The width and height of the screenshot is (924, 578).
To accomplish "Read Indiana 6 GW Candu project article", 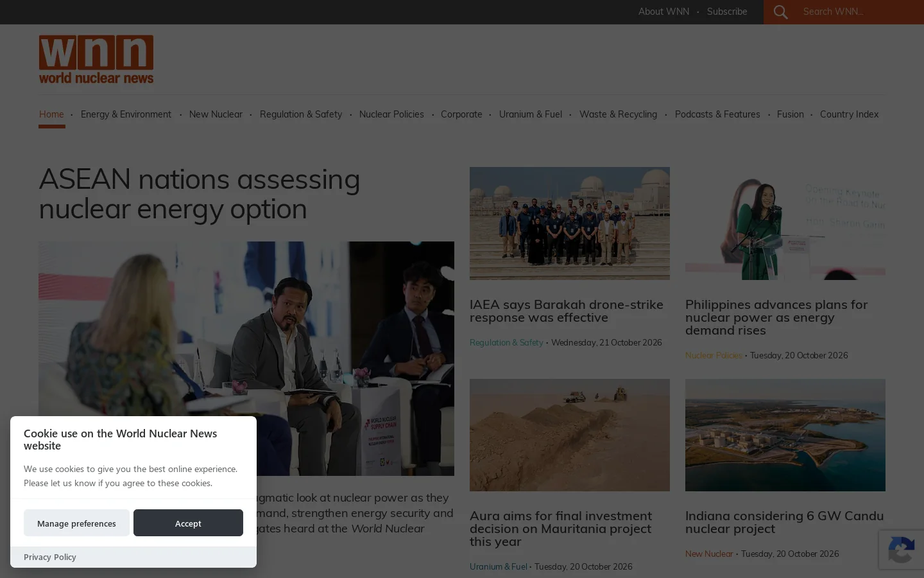I will click(x=785, y=522).
